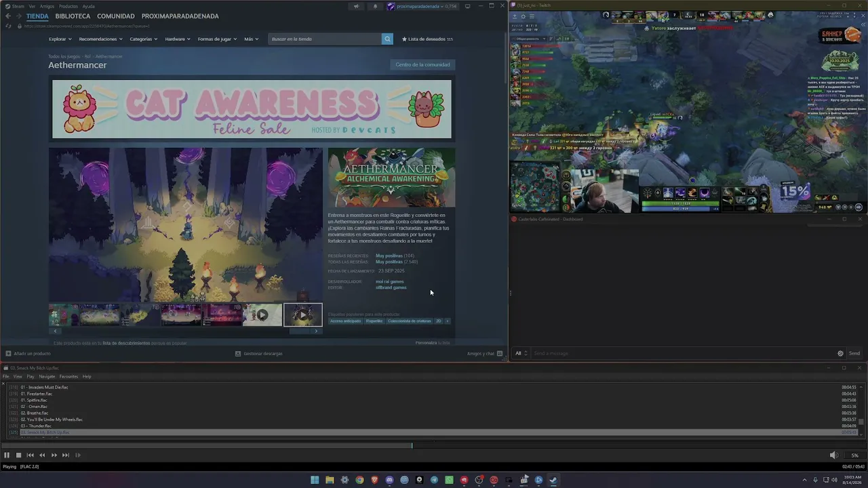Click Centro de la comunidad button
The height and width of the screenshot is (488, 868).
[x=422, y=65]
